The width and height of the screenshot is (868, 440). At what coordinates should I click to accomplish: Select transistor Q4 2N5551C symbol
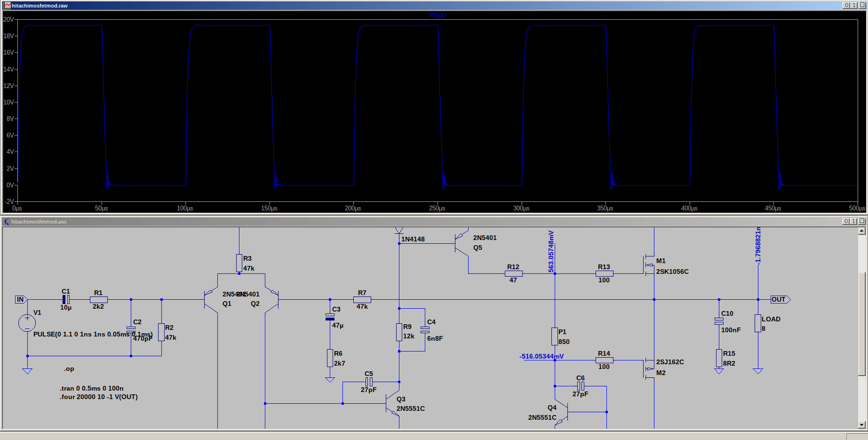pyautogui.click(x=562, y=412)
